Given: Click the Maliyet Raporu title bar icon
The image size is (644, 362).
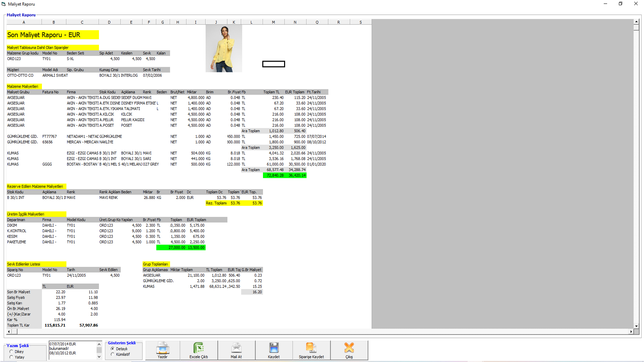Looking at the screenshot, I should coord(4,4).
